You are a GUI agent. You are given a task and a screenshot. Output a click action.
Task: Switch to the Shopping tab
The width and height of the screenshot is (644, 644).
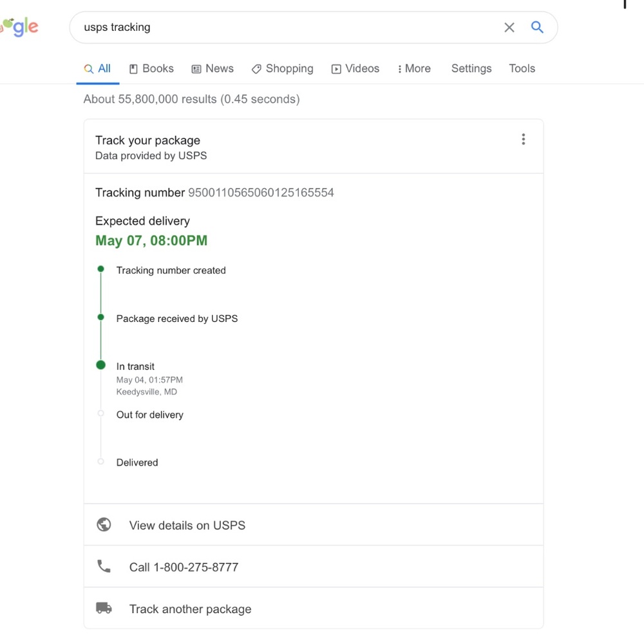[282, 69]
